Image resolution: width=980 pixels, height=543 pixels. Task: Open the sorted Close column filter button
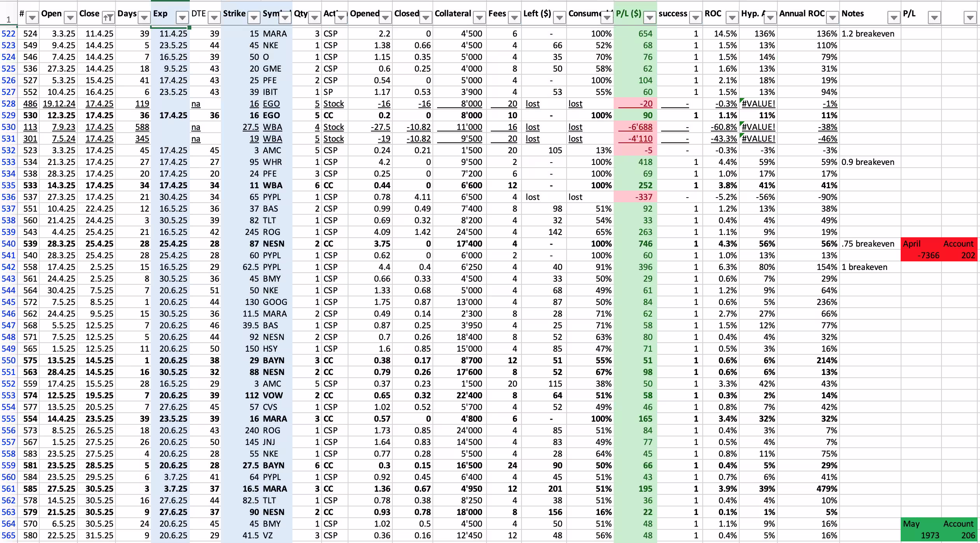tap(108, 18)
